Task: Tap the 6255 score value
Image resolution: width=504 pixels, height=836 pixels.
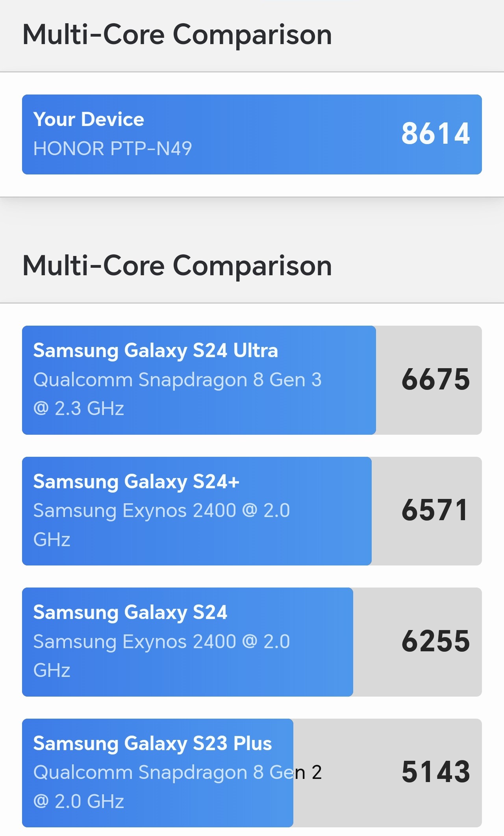Action: 435,641
